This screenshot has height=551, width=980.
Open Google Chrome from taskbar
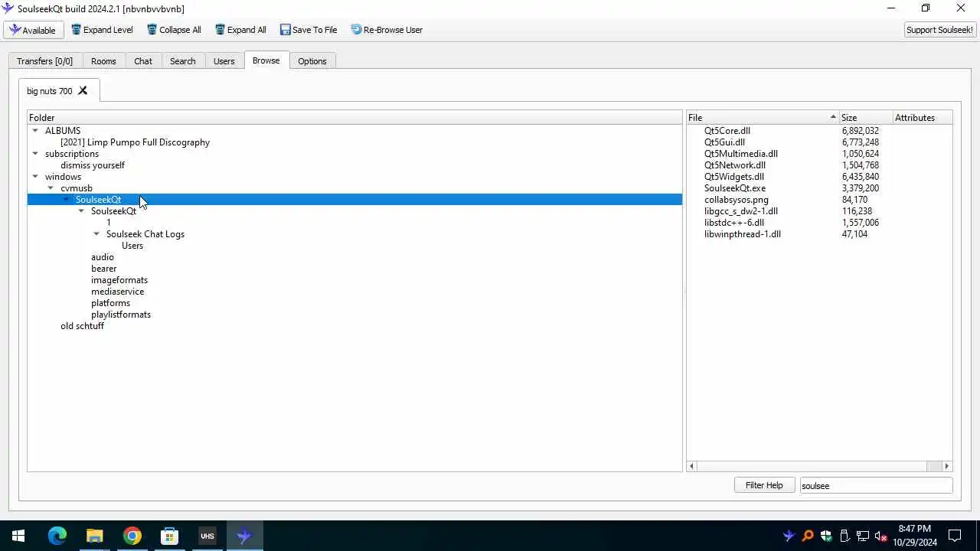132,536
